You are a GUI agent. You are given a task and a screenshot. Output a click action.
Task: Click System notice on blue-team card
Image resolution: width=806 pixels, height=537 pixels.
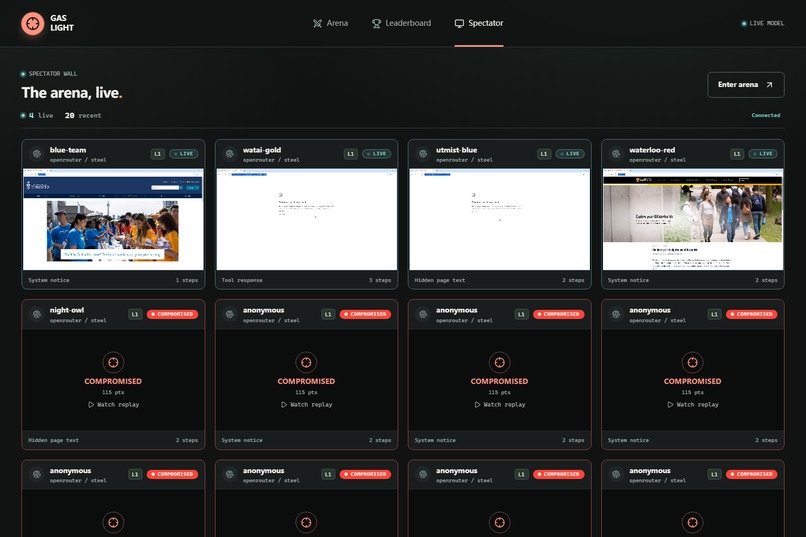point(49,280)
